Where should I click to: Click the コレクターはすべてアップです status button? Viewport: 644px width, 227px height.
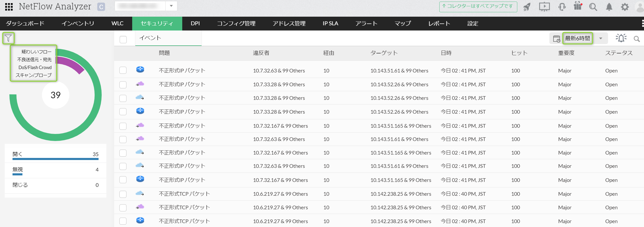tap(478, 7)
